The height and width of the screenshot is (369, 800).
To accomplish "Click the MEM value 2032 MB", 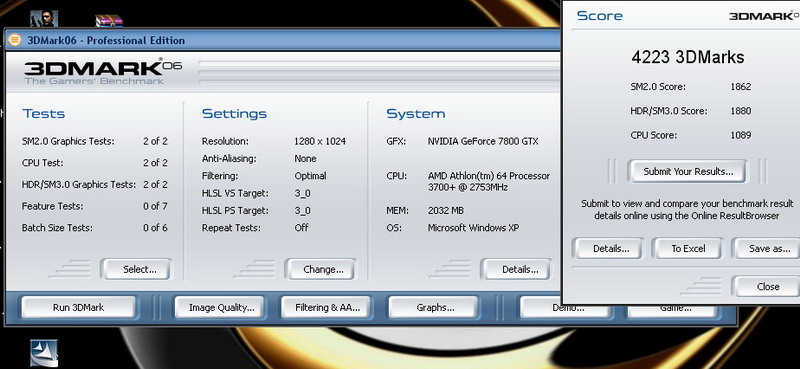I will coord(445,210).
